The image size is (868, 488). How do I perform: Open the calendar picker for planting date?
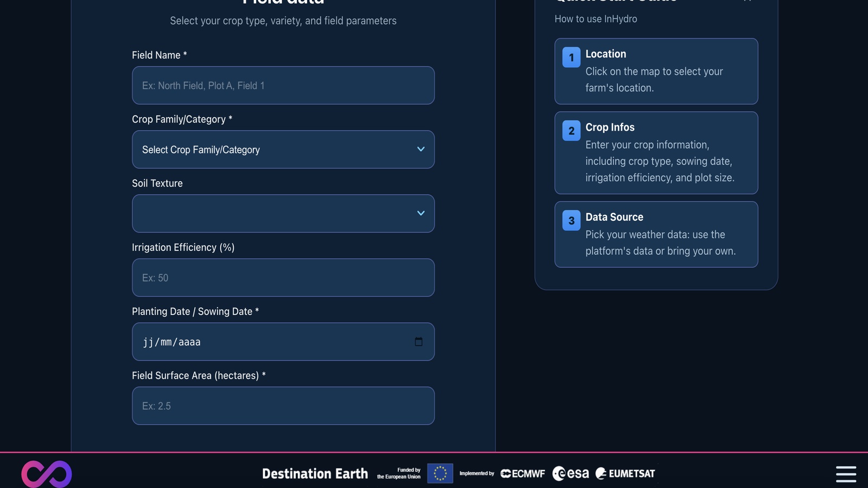pyautogui.click(x=418, y=342)
